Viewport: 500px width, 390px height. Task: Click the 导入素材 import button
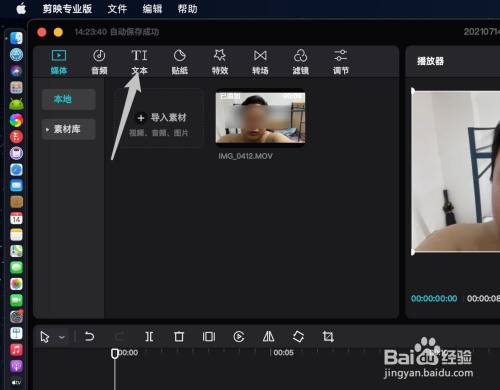(x=159, y=118)
